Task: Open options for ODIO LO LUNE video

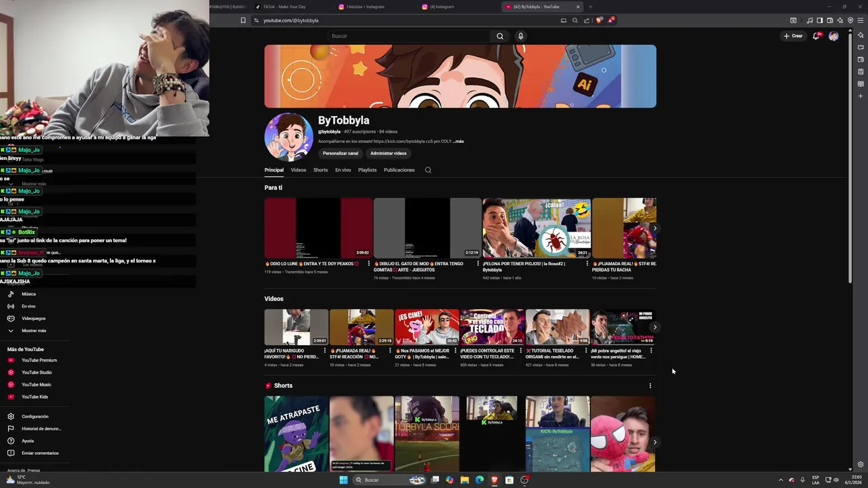Action: tap(369, 264)
